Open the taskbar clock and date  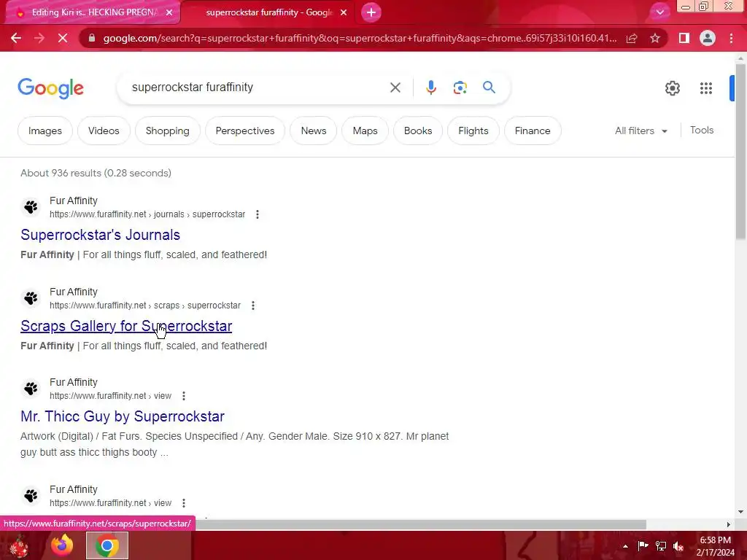pos(715,546)
